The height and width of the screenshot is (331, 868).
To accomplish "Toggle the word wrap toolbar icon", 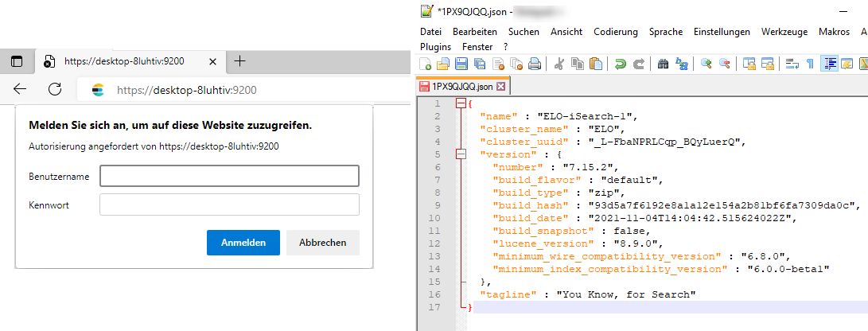I will (x=792, y=64).
